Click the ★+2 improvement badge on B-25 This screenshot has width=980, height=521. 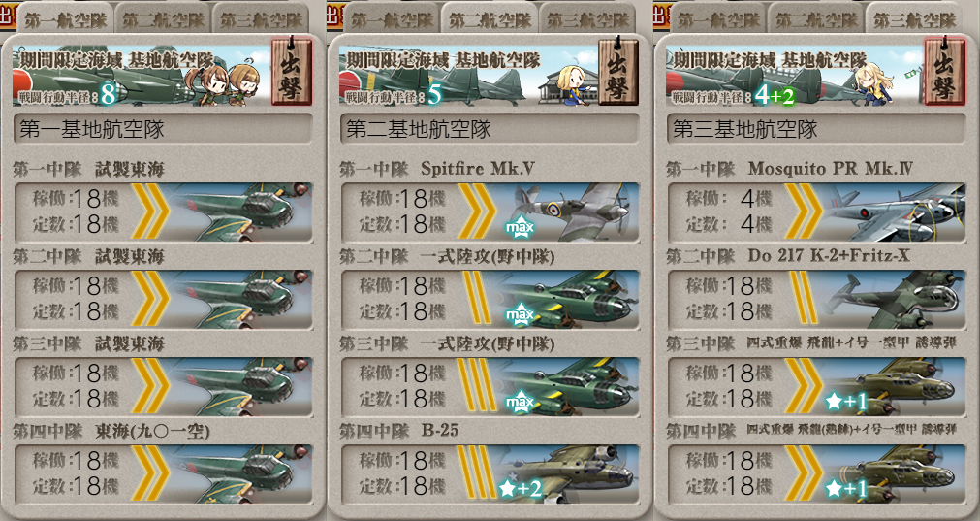[521, 488]
